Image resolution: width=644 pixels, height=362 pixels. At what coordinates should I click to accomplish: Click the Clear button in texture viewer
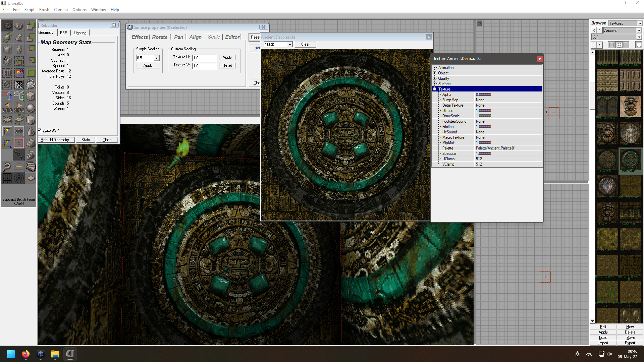pyautogui.click(x=305, y=44)
